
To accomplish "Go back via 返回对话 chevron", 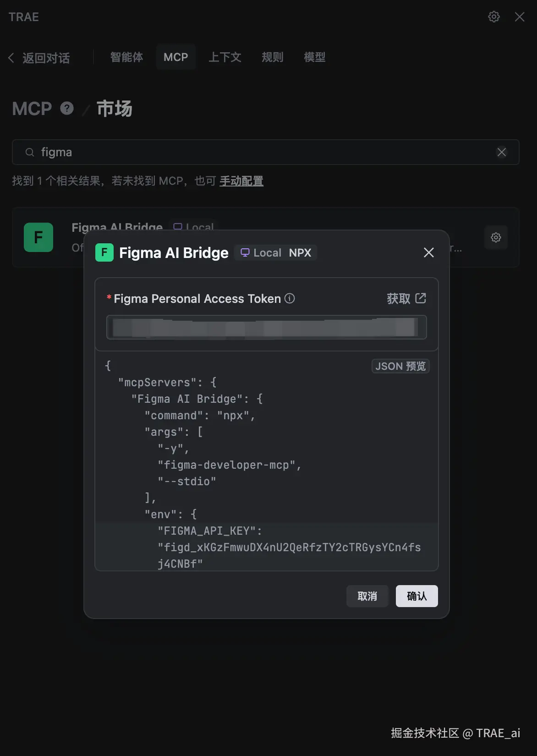I will pyautogui.click(x=11, y=58).
